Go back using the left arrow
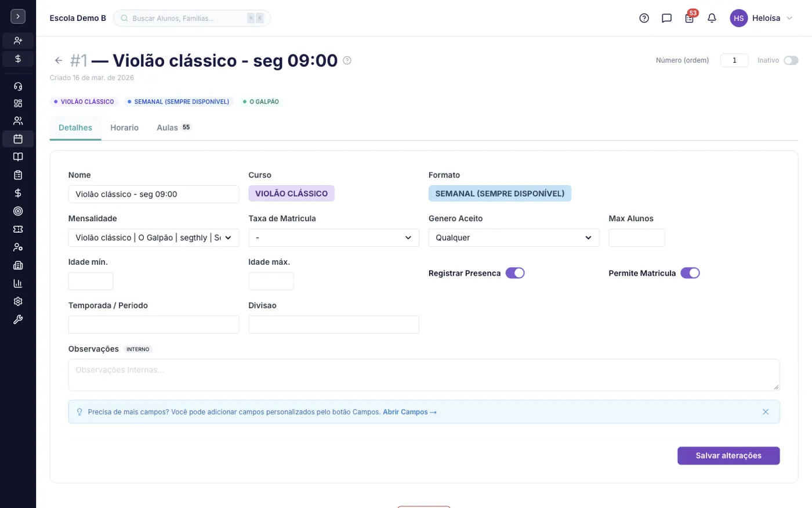The width and height of the screenshot is (812, 508). click(58, 60)
